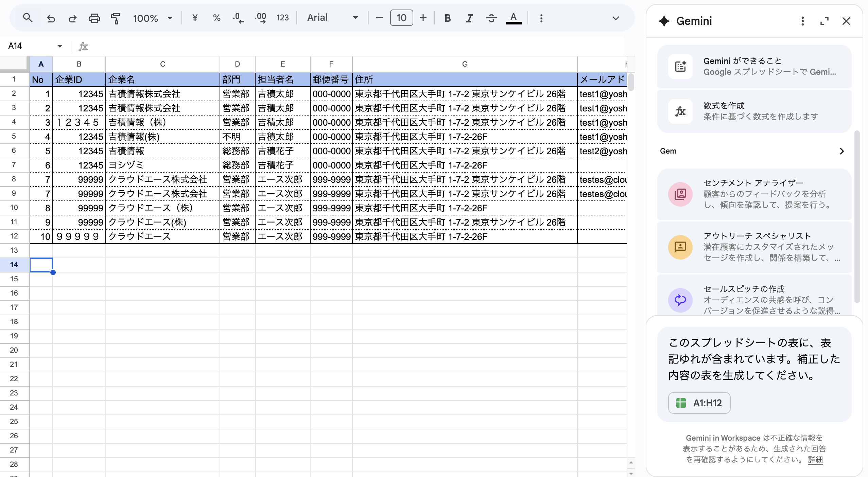Click the paint format roller icon
868x477 pixels.
pyautogui.click(x=116, y=18)
